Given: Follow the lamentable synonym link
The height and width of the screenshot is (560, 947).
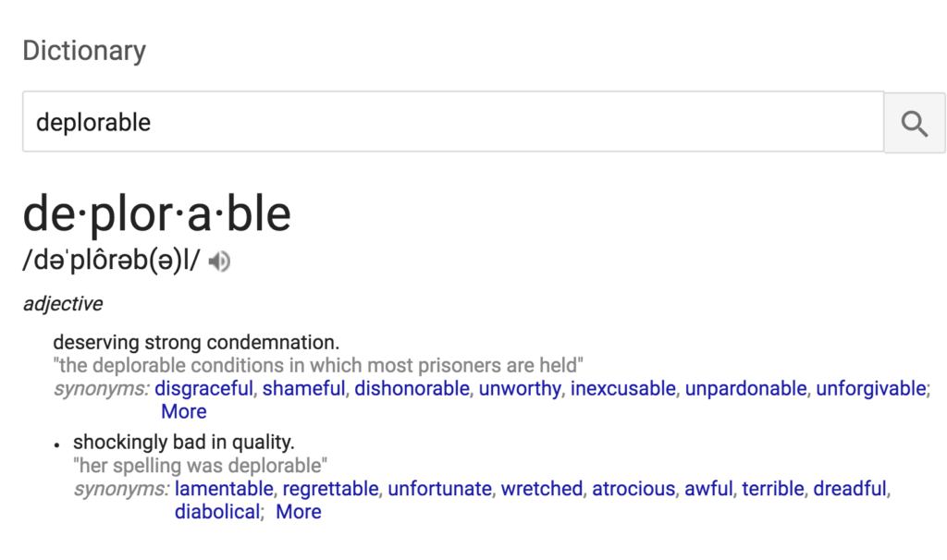Looking at the screenshot, I should click(x=224, y=489).
